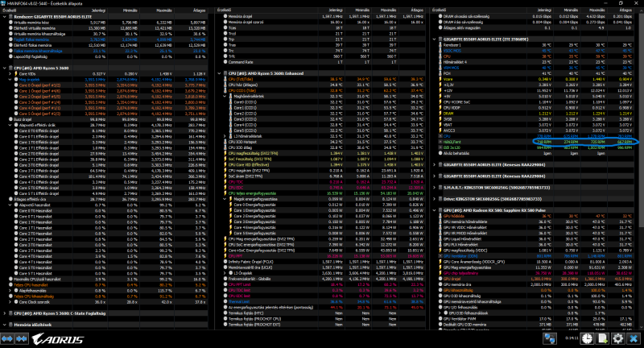644x348 pixels.
Task: Expand the GPU D3D felhasználások row
Action: click(440, 313)
